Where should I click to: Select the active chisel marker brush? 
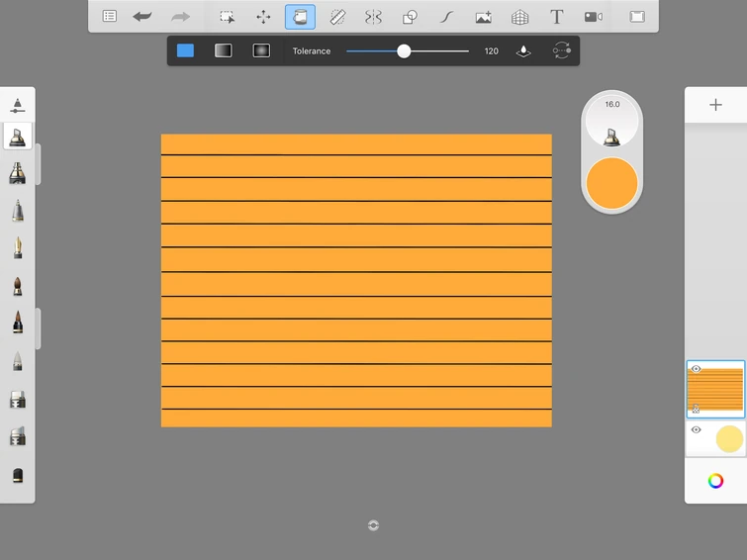point(18,137)
